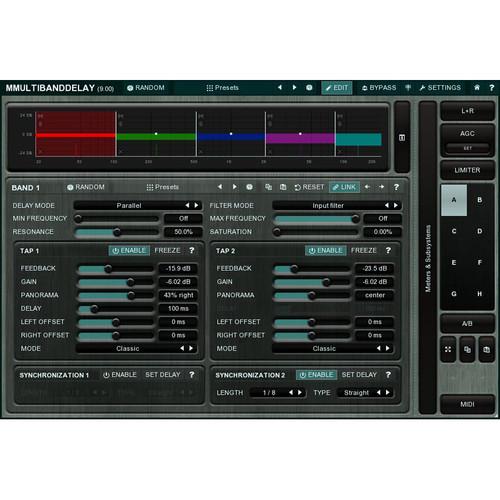Image resolution: width=500 pixels, height=500 pixels.
Task: Toggle Synchronization 2 ENABLE
Action: coord(316,375)
